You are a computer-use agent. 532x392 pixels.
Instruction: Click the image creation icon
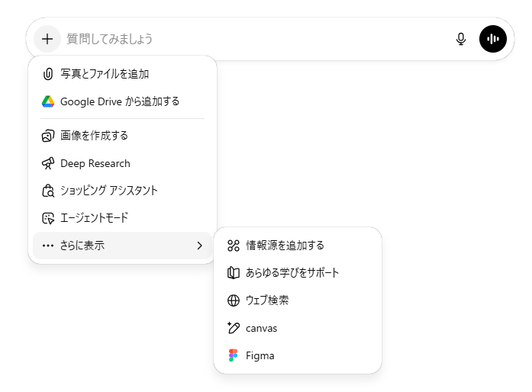point(48,136)
